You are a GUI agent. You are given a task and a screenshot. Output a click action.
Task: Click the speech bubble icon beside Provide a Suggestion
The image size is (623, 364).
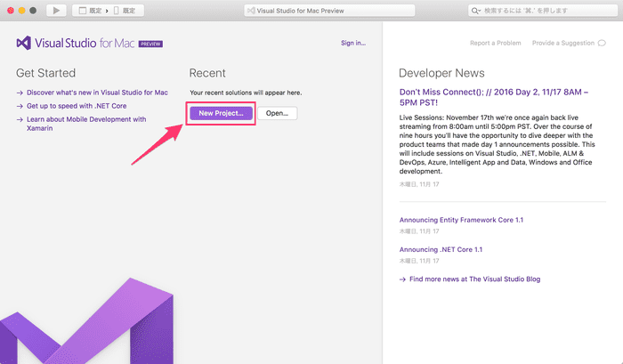point(602,43)
